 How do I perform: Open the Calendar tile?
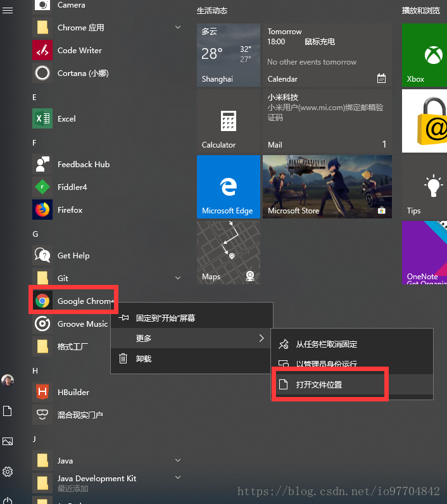[x=327, y=55]
